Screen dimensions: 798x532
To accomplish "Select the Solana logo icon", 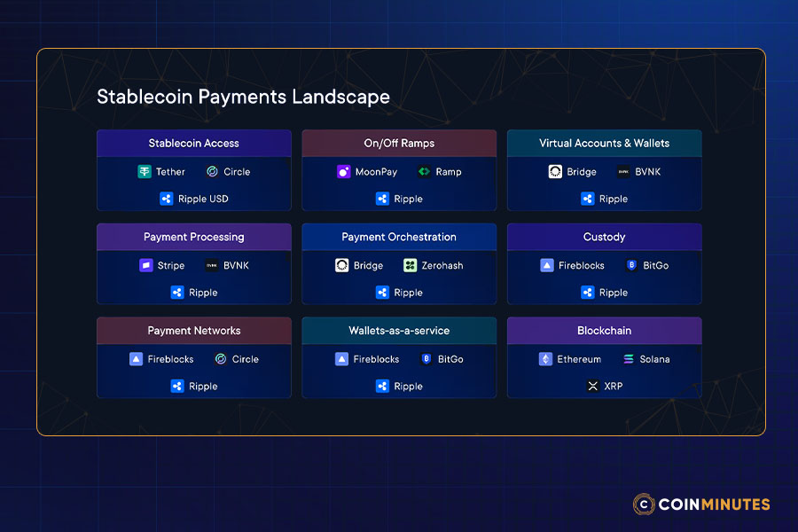I will pos(629,359).
